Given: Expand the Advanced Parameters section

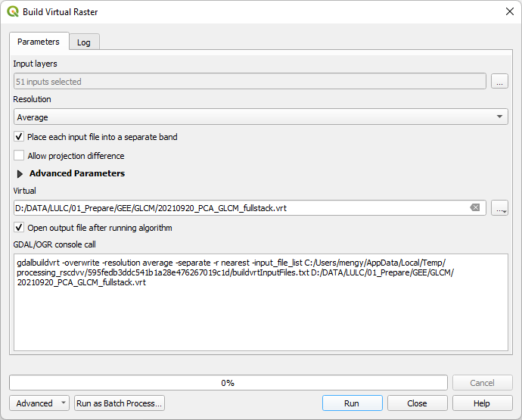Looking at the screenshot, I should pyautogui.click(x=20, y=174).
